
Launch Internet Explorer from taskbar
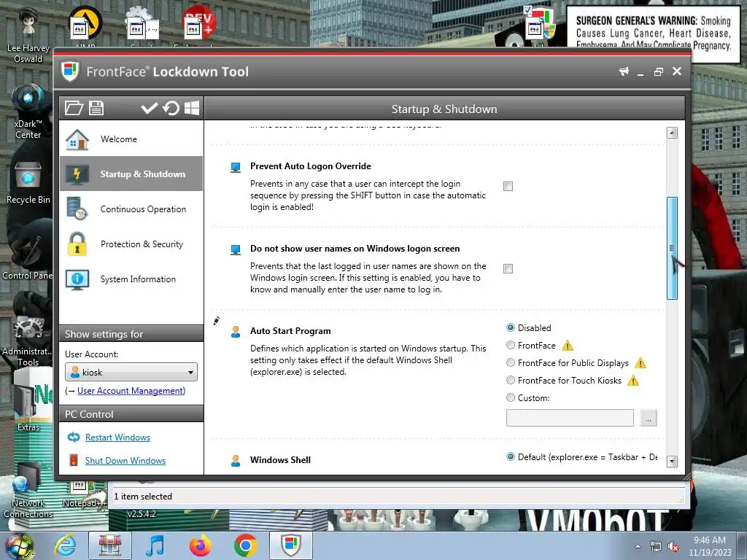(65, 545)
